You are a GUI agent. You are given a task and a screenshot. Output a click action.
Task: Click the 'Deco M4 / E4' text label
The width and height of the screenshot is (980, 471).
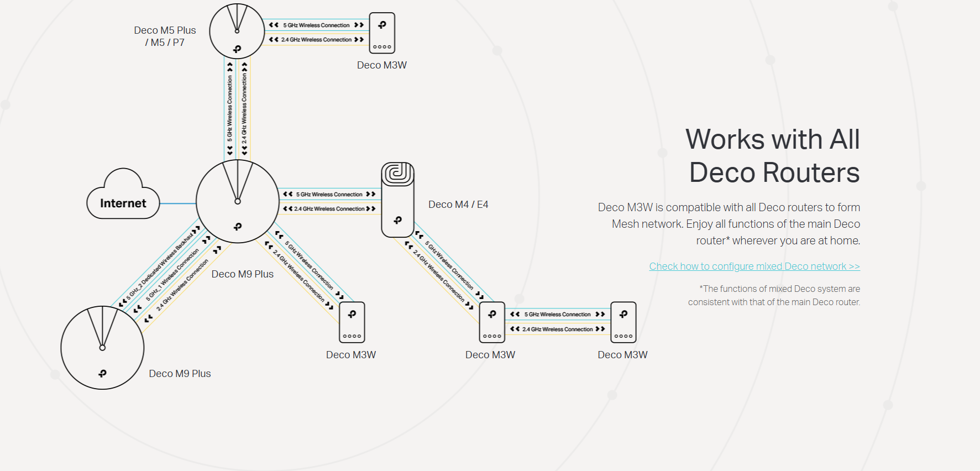tap(458, 205)
